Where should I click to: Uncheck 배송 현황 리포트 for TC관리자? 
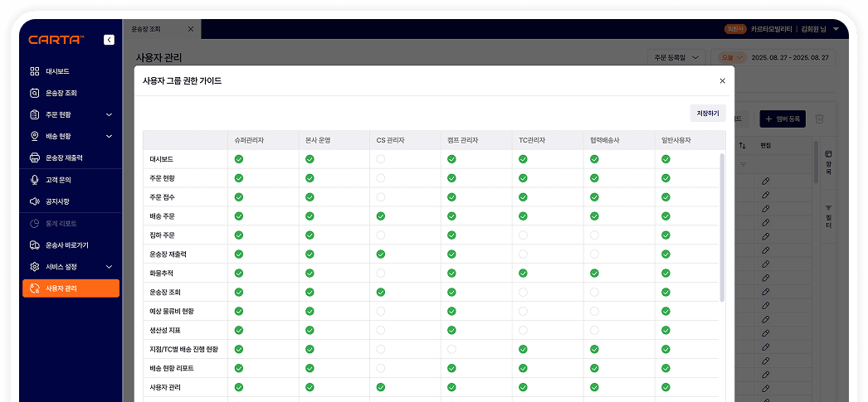click(523, 368)
